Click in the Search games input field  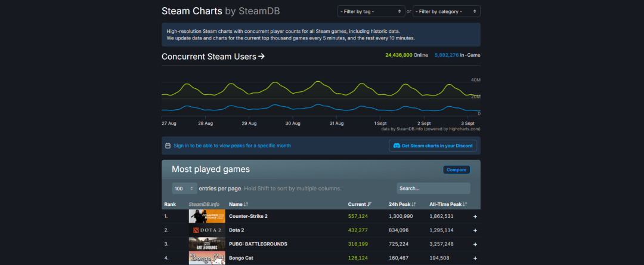pyautogui.click(x=434, y=189)
